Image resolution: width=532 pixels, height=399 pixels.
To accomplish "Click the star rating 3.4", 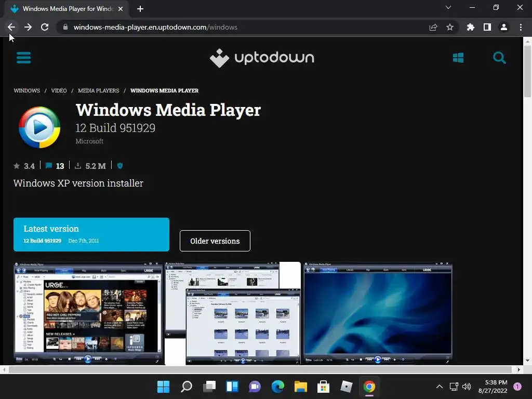I will pyautogui.click(x=24, y=166).
